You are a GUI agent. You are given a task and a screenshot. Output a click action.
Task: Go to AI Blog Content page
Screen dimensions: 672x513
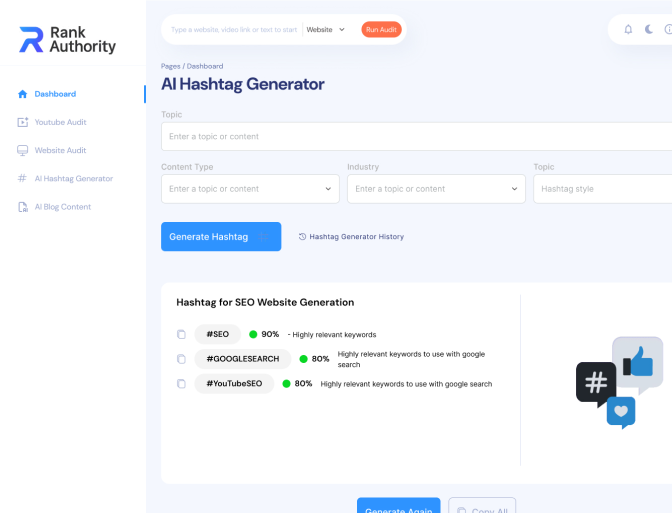pyautogui.click(x=62, y=207)
